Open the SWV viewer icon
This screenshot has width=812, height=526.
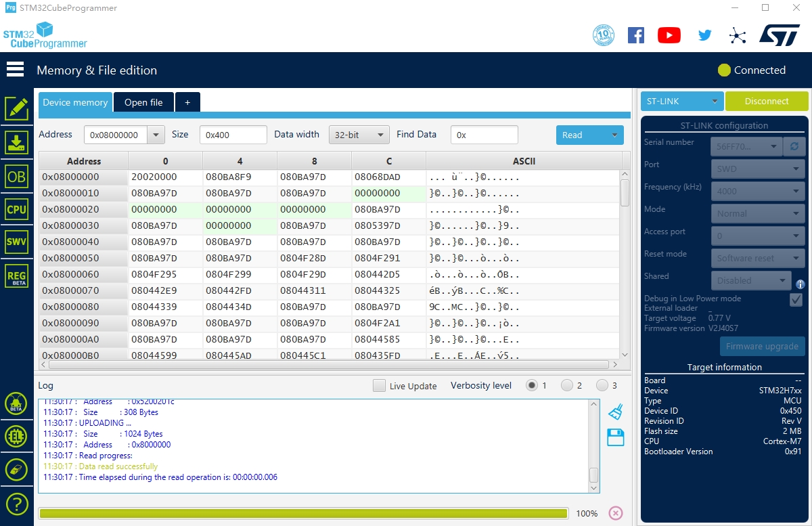[x=17, y=242]
